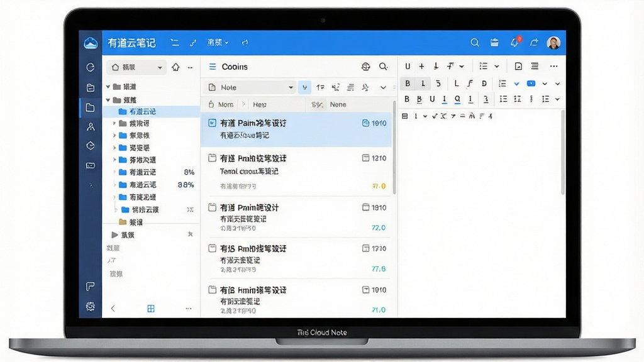Click the clipboard icon in the blue header
The height and width of the screenshot is (362, 644).
point(494,42)
